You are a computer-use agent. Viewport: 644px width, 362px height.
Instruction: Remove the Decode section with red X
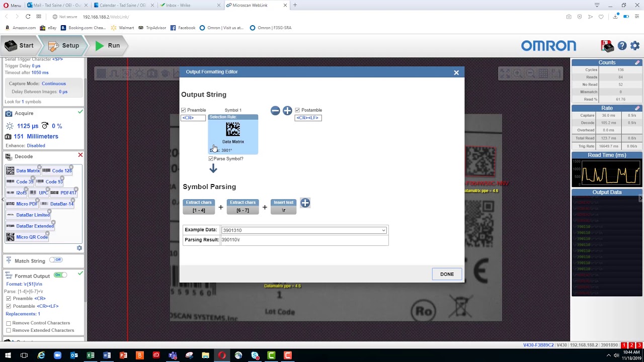click(x=80, y=155)
